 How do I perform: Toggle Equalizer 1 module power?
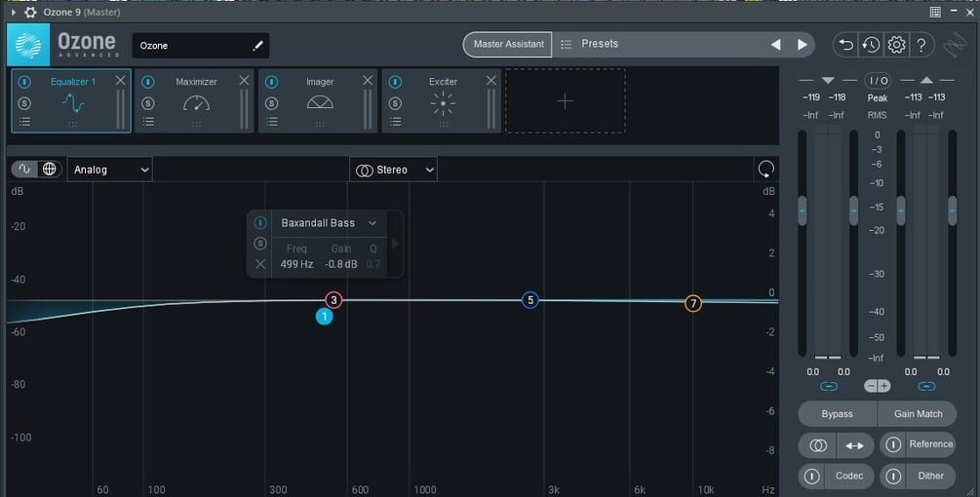pos(24,82)
